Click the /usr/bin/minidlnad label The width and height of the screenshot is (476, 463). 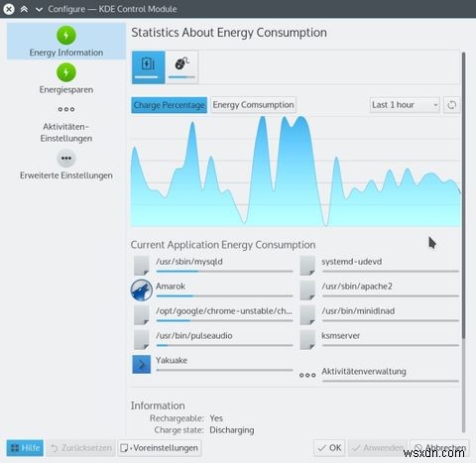(358, 311)
